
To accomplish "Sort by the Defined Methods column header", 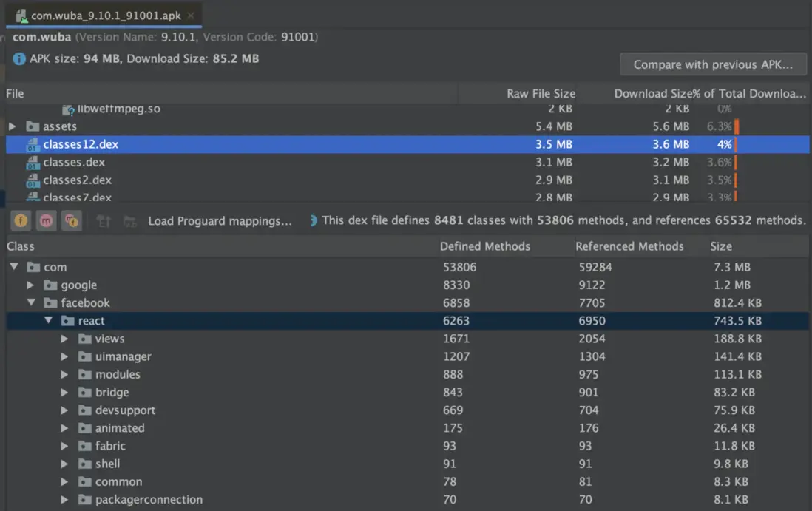I will point(484,246).
